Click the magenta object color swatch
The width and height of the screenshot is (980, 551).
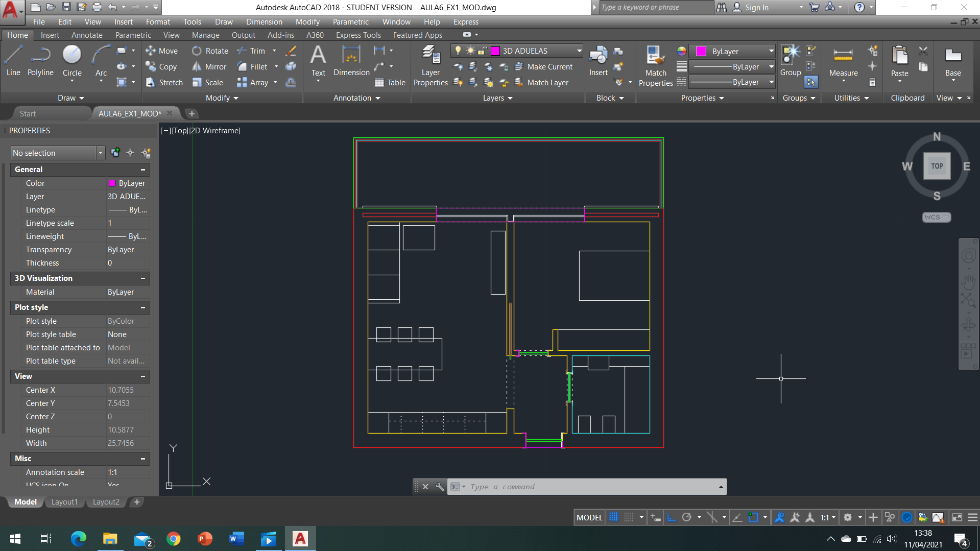click(701, 51)
